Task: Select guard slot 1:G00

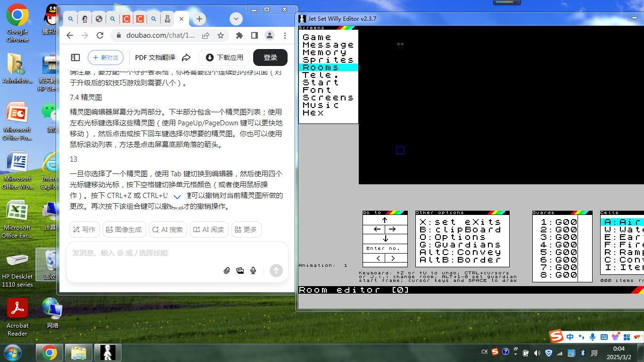Action: 559,222
